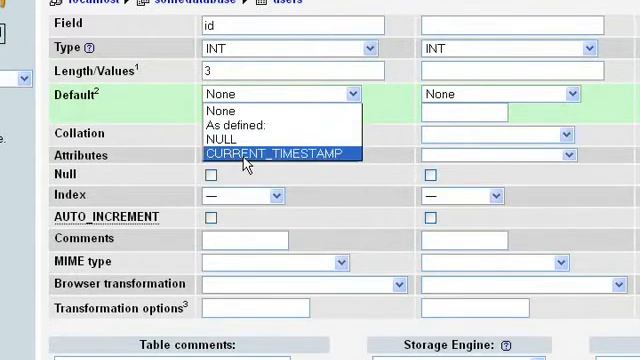Image resolution: width=640 pixels, height=360 pixels.
Task: Select None in the Default option list
Action: (282, 111)
